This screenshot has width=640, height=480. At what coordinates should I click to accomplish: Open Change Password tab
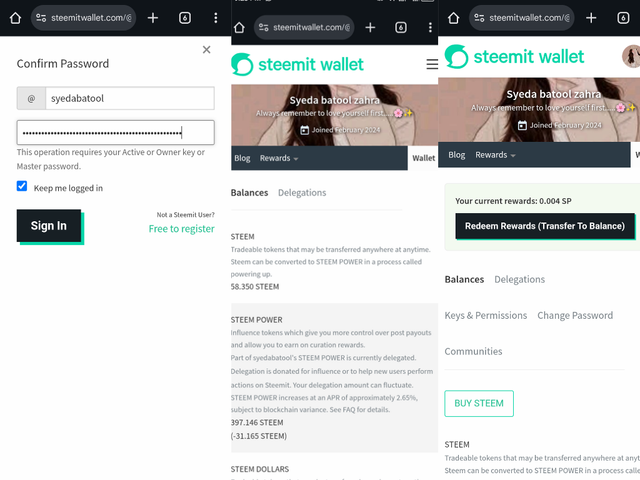pos(575,316)
